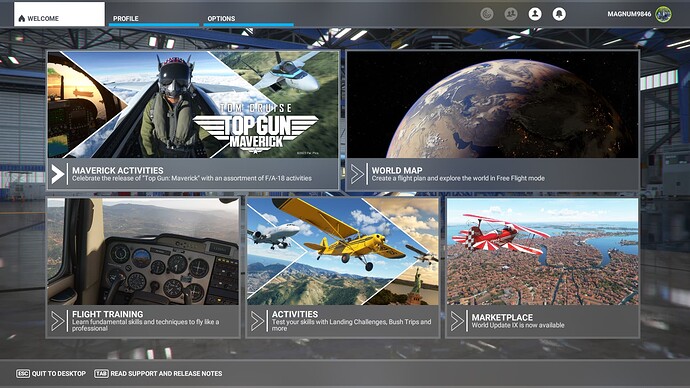Switch to the Profile tab
Screen dimensions: 690x388
(x=154, y=18)
